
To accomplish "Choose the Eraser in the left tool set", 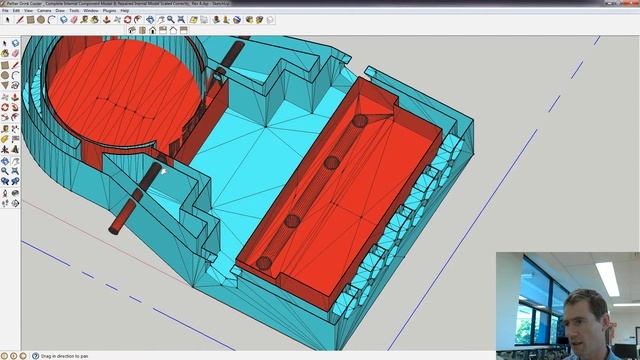I will pos(15,53).
